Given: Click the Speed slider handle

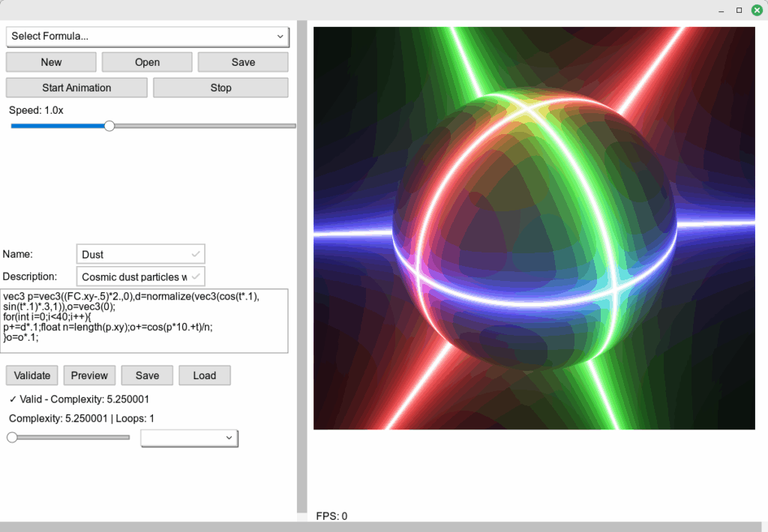Looking at the screenshot, I should click(x=109, y=126).
